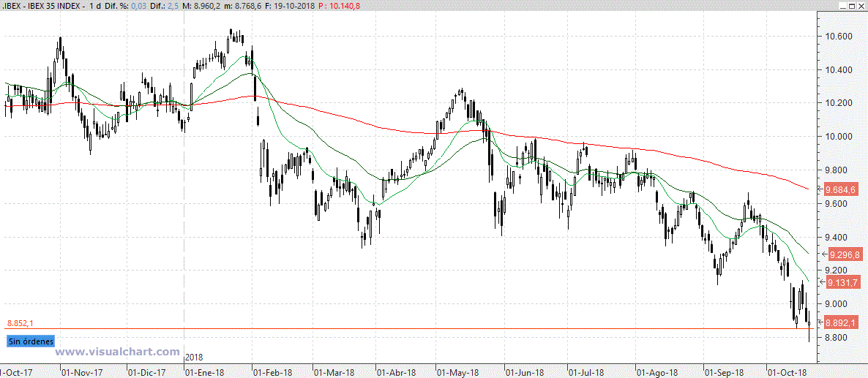Click the '2018' year marker label
Screen dimensions: 868x378
coord(194,357)
